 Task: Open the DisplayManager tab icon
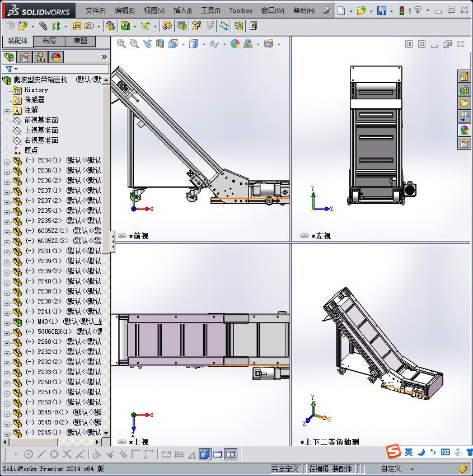pyautogui.click(x=56, y=57)
